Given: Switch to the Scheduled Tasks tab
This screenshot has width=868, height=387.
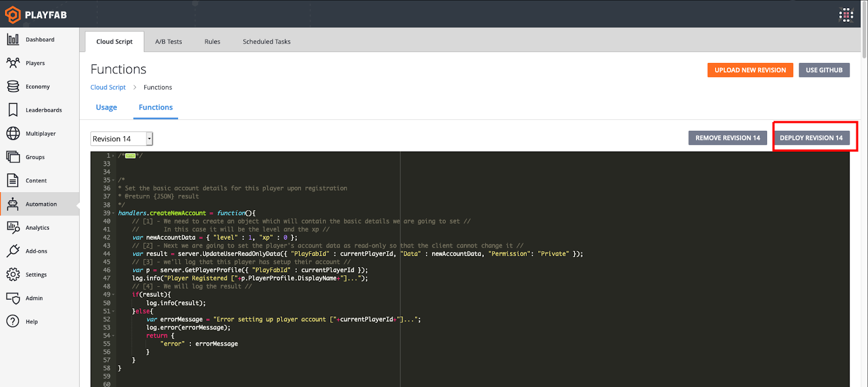Looking at the screenshot, I should tap(266, 41).
